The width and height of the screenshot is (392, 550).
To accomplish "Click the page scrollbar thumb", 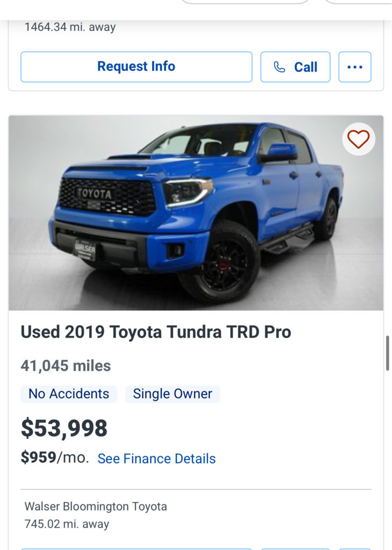I will tap(388, 353).
